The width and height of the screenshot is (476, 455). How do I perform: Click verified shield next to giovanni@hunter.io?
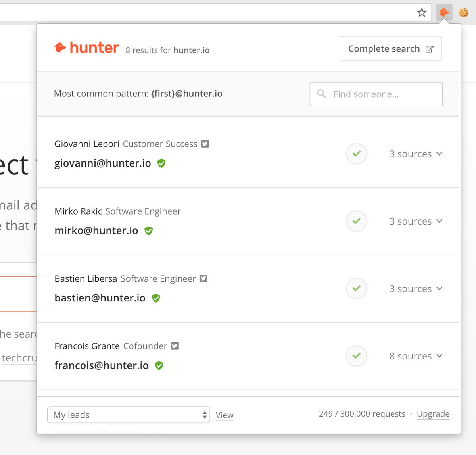(x=161, y=163)
